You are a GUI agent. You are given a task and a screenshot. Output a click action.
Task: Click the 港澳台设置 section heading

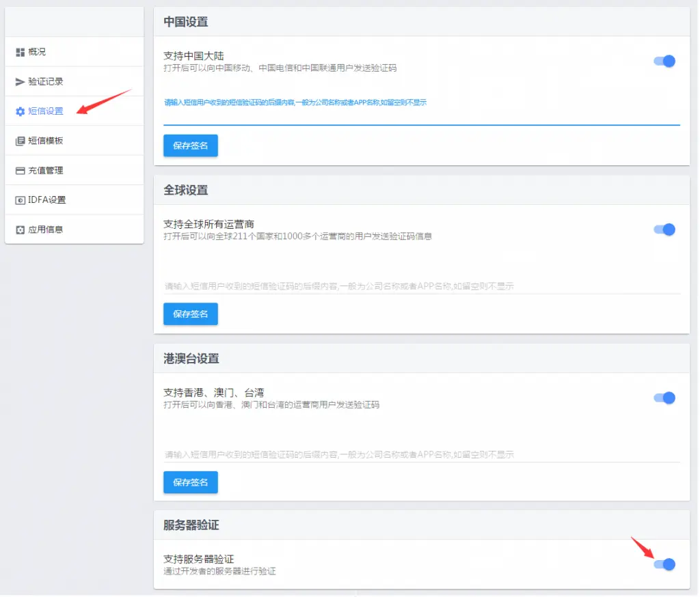click(x=191, y=359)
